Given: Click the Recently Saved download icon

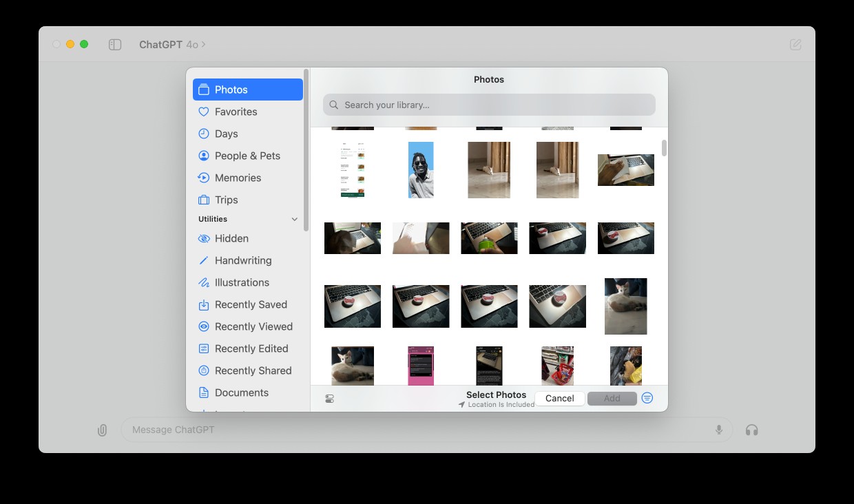Looking at the screenshot, I should [204, 304].
